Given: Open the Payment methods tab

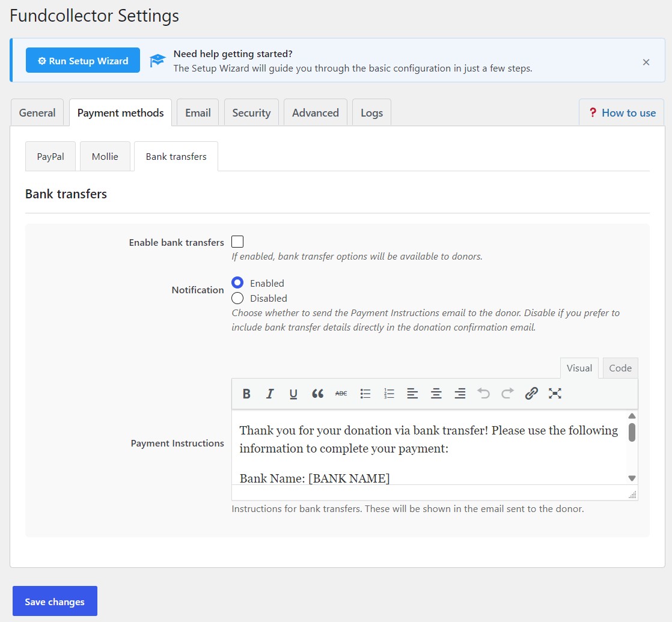Looking at the screenshot, I should (120, 112).
